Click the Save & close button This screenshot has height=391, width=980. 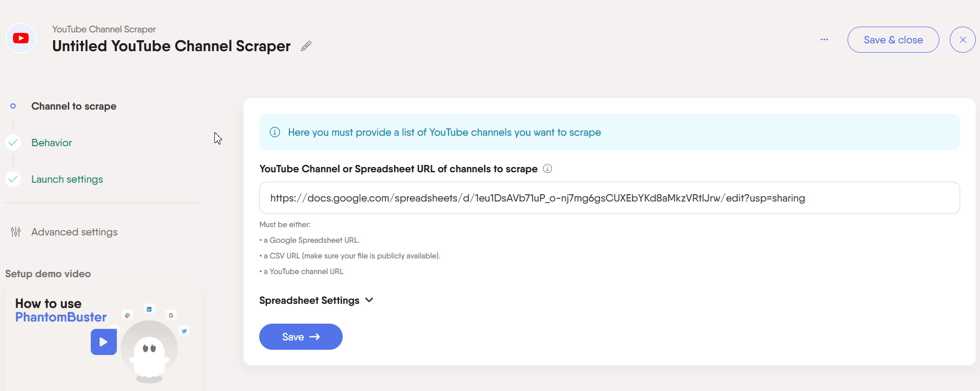893,40
